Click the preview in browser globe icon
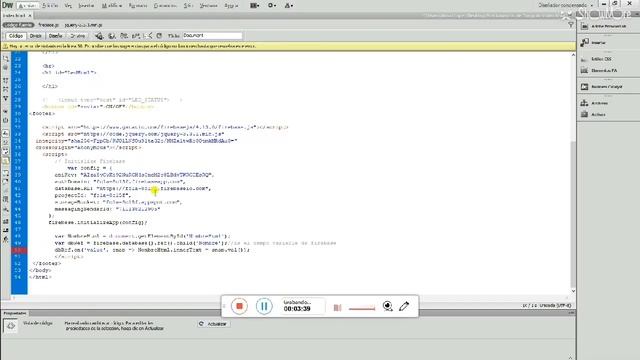 coord(111,36)
